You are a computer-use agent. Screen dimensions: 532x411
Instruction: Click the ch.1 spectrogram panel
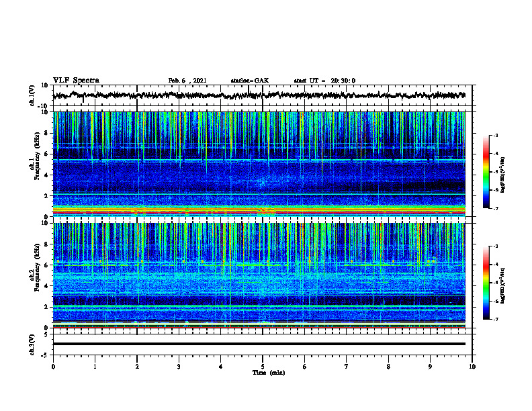[x=259, y=164]
